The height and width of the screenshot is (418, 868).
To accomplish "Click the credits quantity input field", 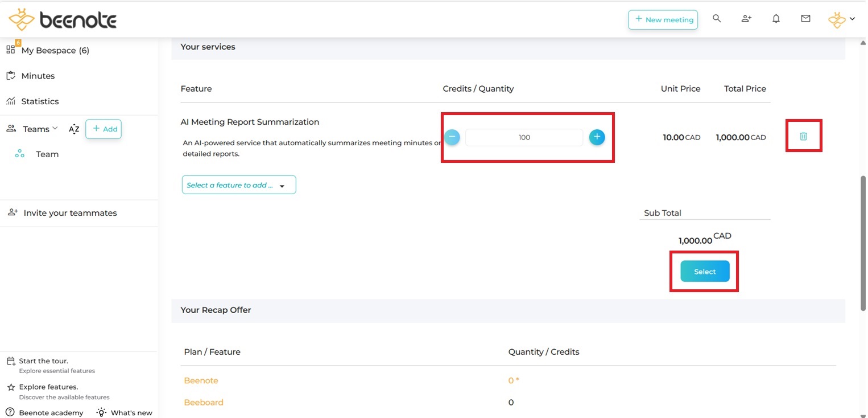I will tap(524, 137).
